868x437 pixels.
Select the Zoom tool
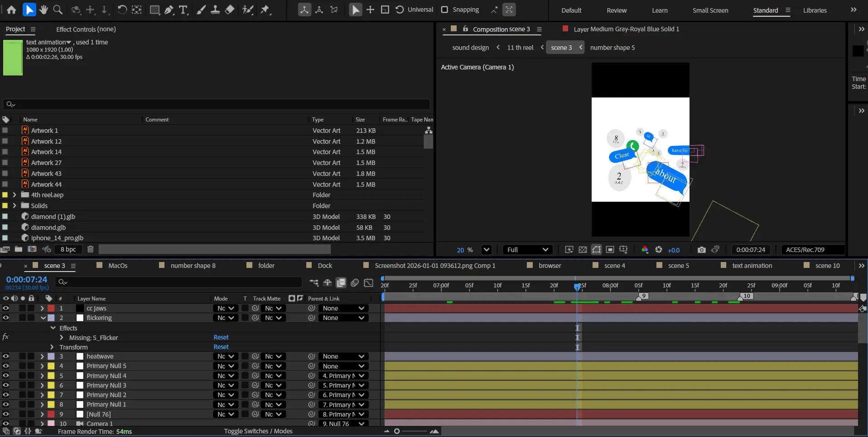point(58,10)
